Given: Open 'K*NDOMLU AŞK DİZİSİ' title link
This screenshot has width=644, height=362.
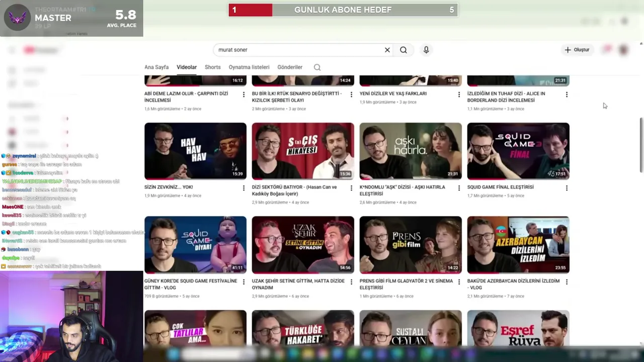Looking at the screenshot, I should (x=403, y=191).
